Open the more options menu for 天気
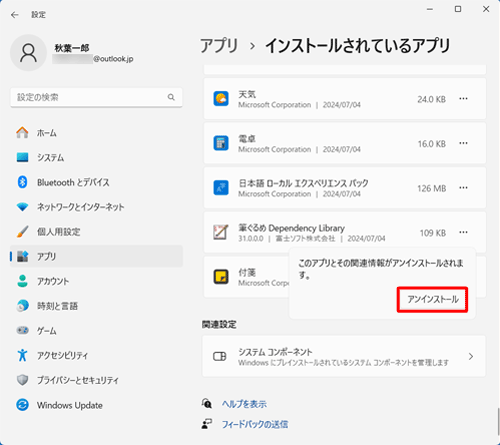Image resolution: width=500 pixels, height=445 pixels. 463,99
